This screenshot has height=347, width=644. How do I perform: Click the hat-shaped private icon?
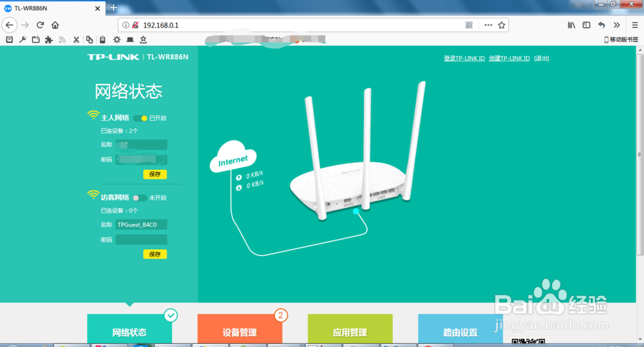coord(130,39)
